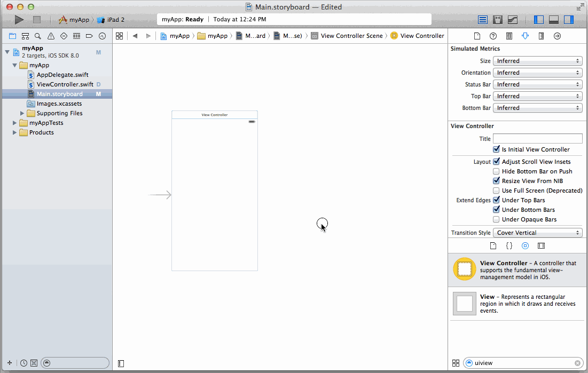This screenshot has width=588, height=373.
Task: Enable Hide Bottom Bar on Push
Action: coord(496,171)
